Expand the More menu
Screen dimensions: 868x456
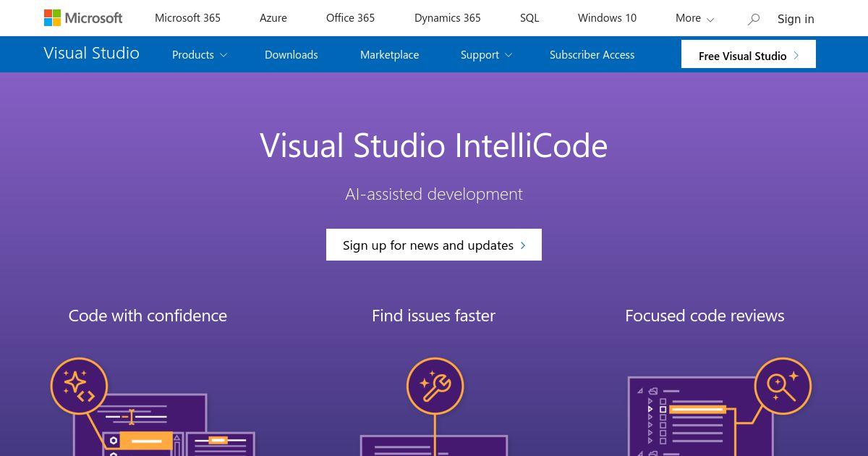pos(694,18)
